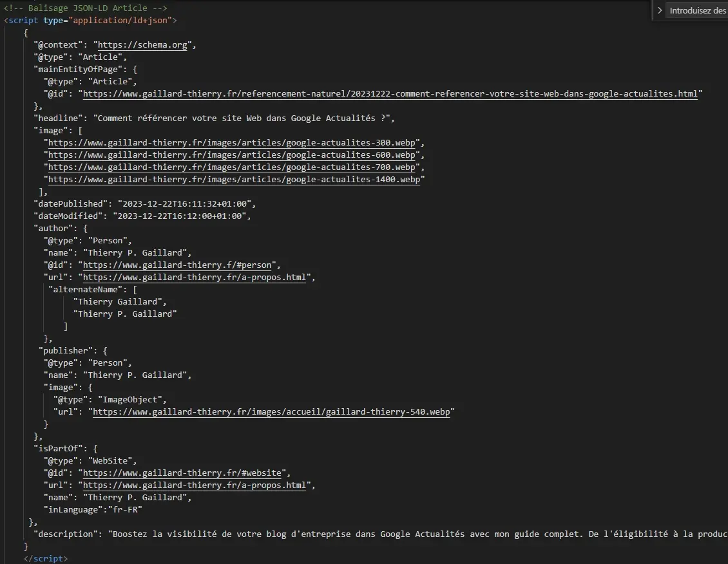Open the gaillard-thierry-540.webp publisher image link
728x564 pixels.
tap(271, 412)
